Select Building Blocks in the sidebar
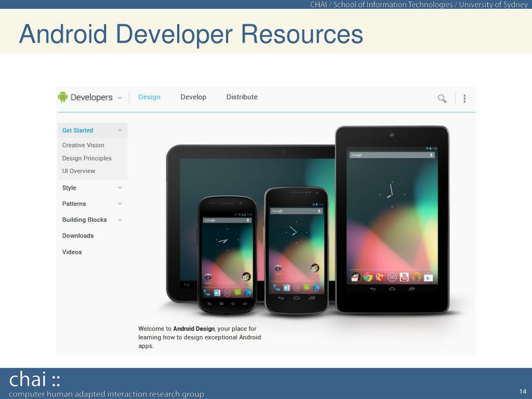This screenshot has width=532, height=399. [x=85, y=220]
